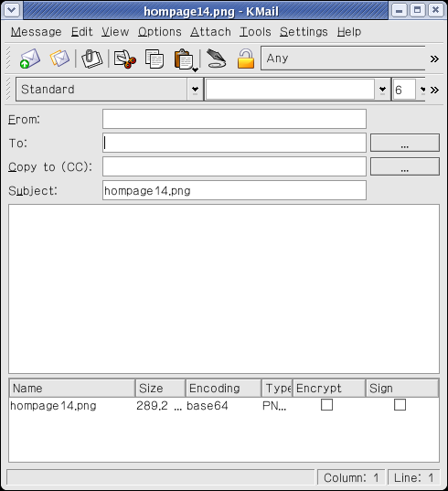Open the Help menu
The image size is (448, 491).
(x=349, y=32)
